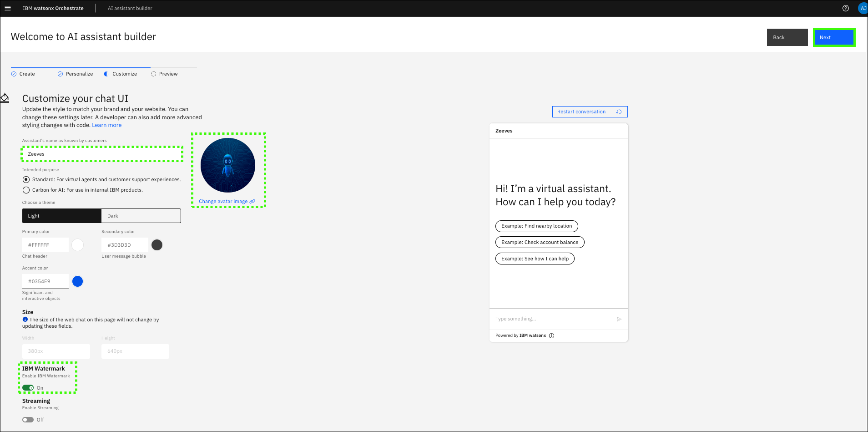Turn off the IBM Watermark toggle
Image resolution: width=868 pixels, height=432 pixels.
pos(28,388)
